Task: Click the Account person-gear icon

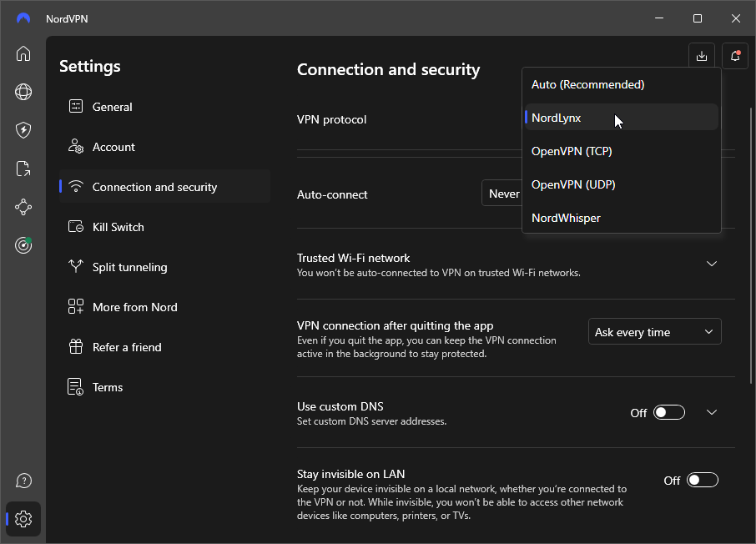Action: point(76,146)
